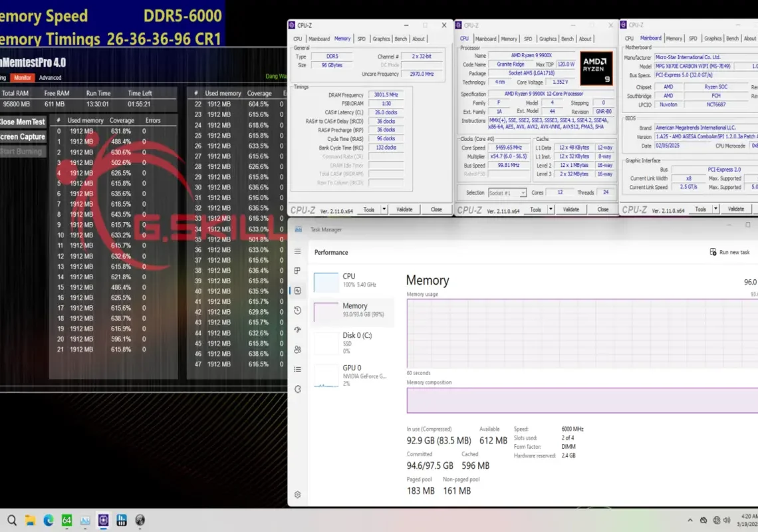Click Core Speed value 5459.65 MHz

pyautogui.click(x=509, y=148)
